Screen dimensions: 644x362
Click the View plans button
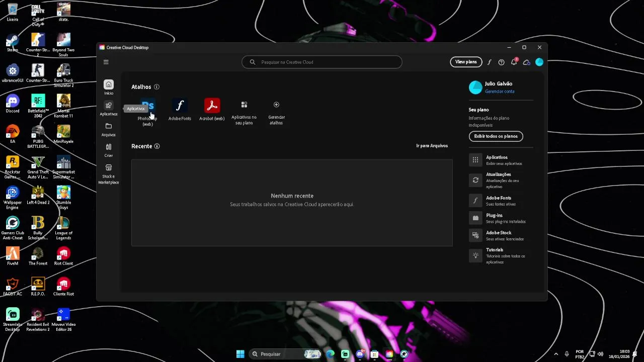[x=466, y=62]
